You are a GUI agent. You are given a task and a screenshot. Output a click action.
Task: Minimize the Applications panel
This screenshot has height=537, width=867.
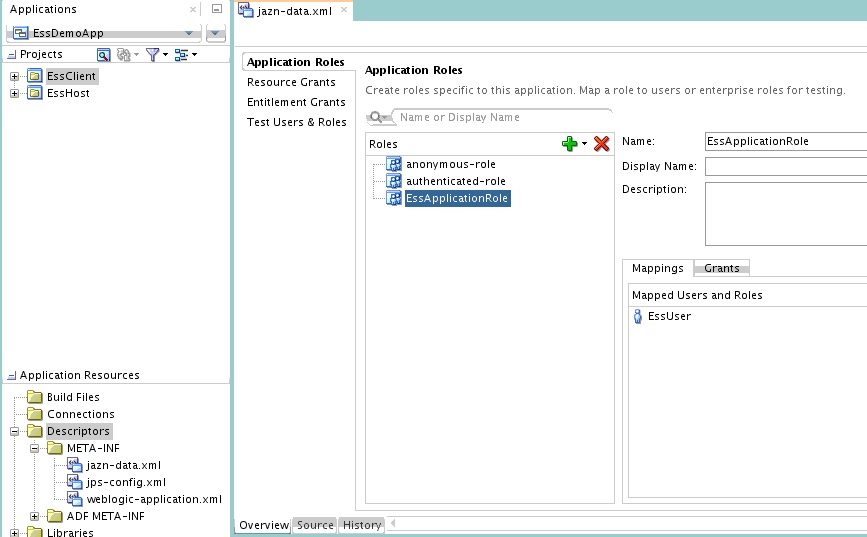click(217, 9)
